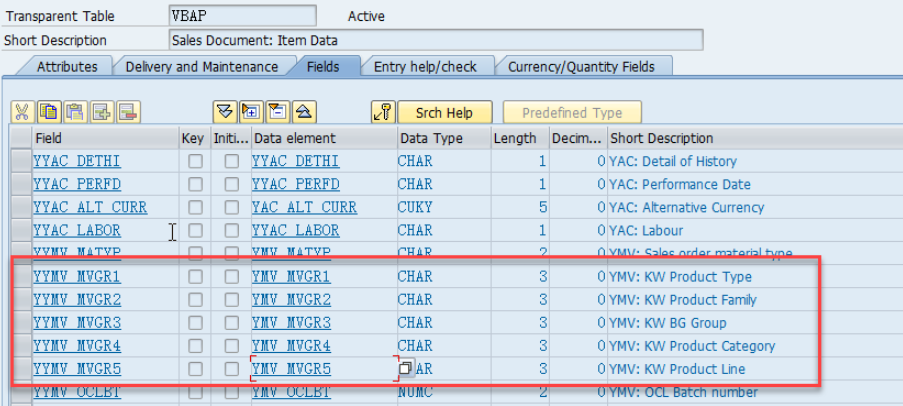This screenshot has width=903, height=406.
Task: Click the Insert Row toolbar icon
Action: [101, 112]
